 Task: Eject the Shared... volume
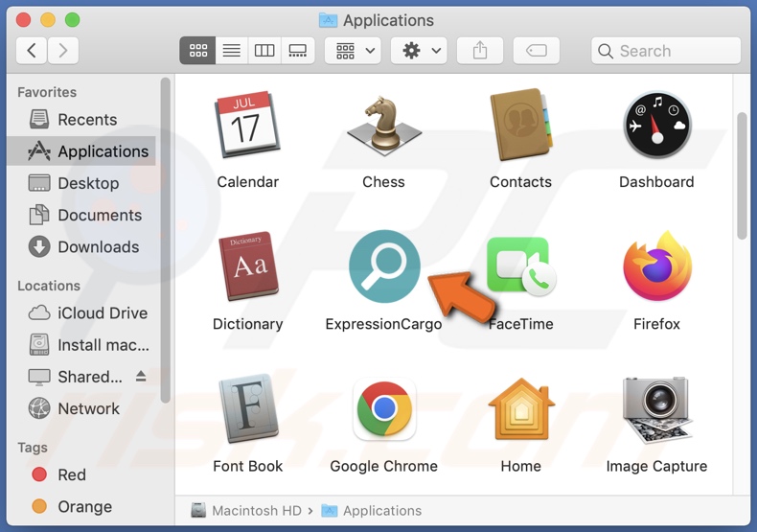point(141,376)
